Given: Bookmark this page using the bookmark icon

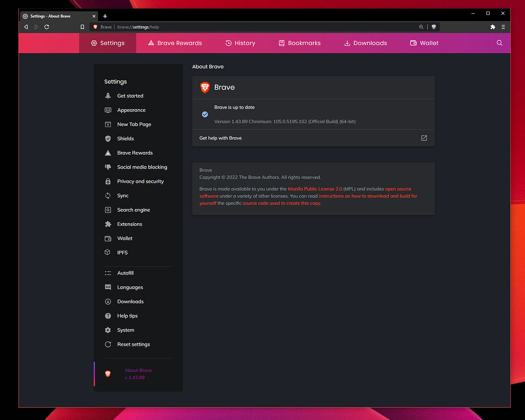Looking at the screenshot, I should pyautogui.click(x=82, y=27).
